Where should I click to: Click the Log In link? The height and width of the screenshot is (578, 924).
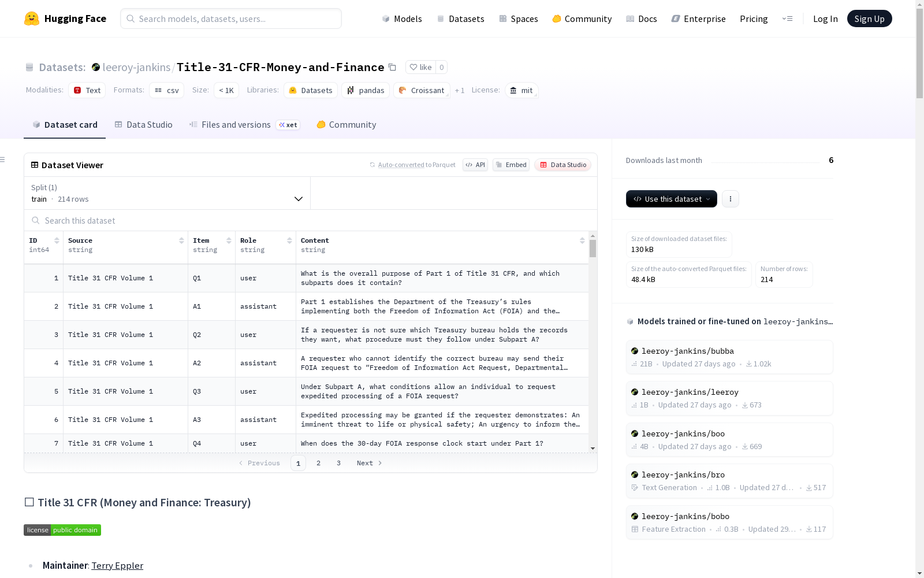click(825, 18)
